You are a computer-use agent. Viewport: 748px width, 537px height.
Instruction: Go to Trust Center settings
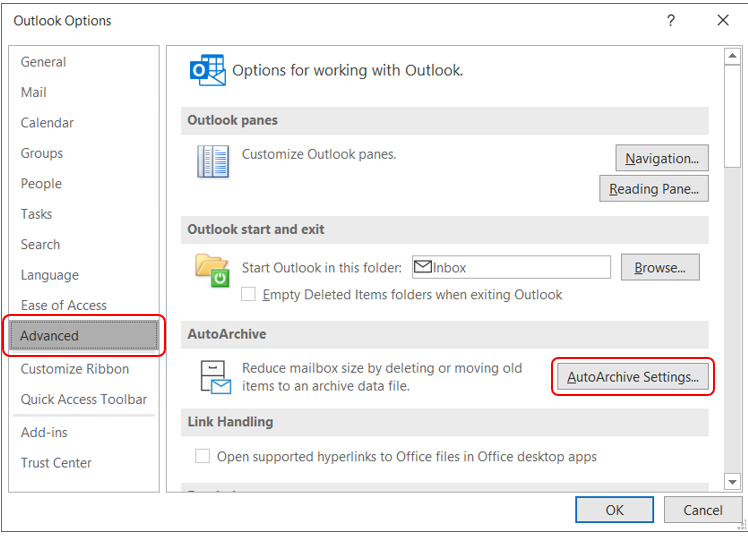(x=56, y=463)
